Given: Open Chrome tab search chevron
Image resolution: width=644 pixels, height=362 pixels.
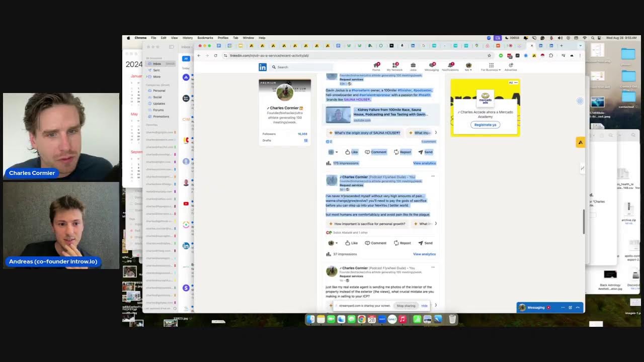Looking at the screenshot, I should [580, 46].
